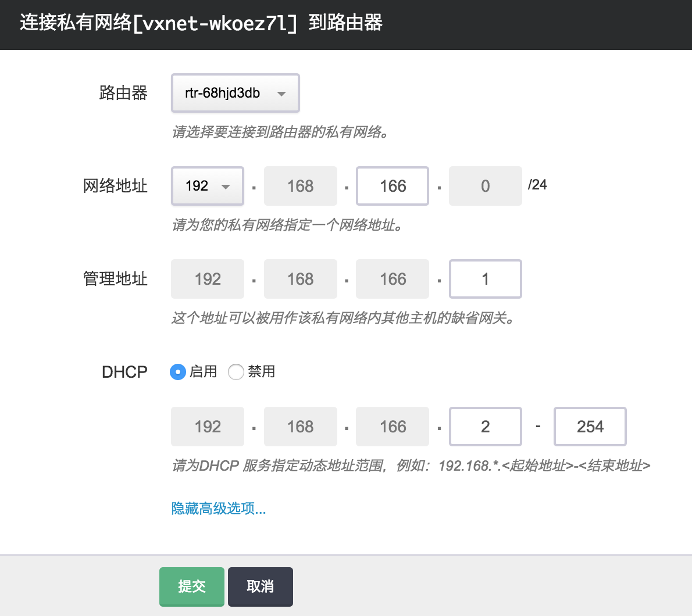Click the greyed 168 field in 网络地址 row
Screen dimensions: 692x616
point(300,186)
